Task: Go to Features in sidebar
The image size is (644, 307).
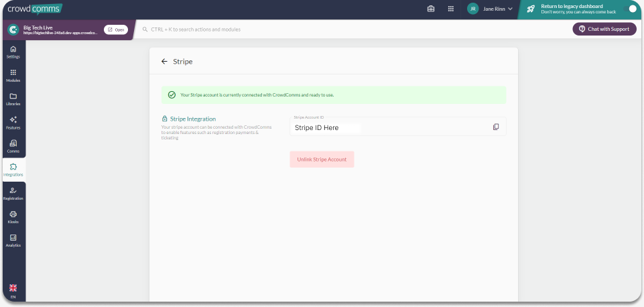Action: coord(13,123)
